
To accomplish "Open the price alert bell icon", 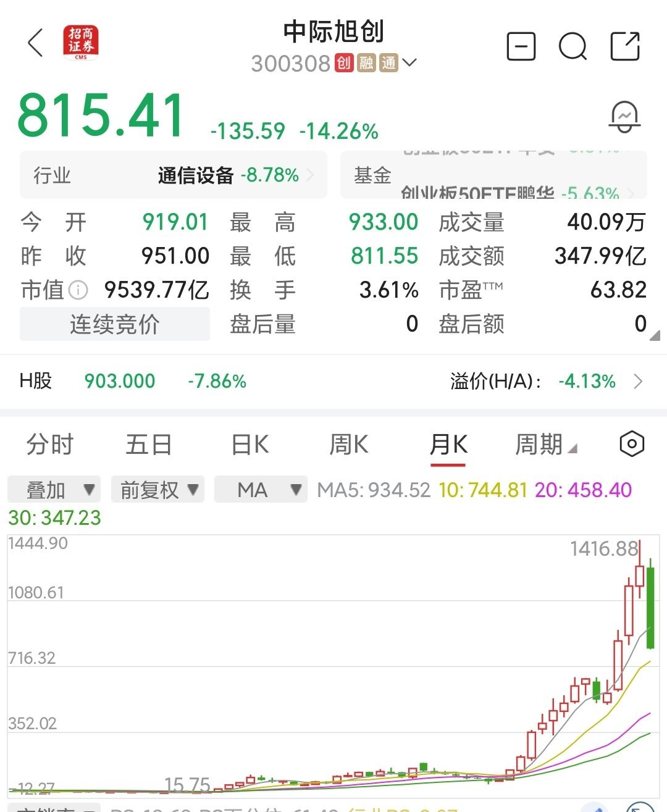I will click(624, 117).
